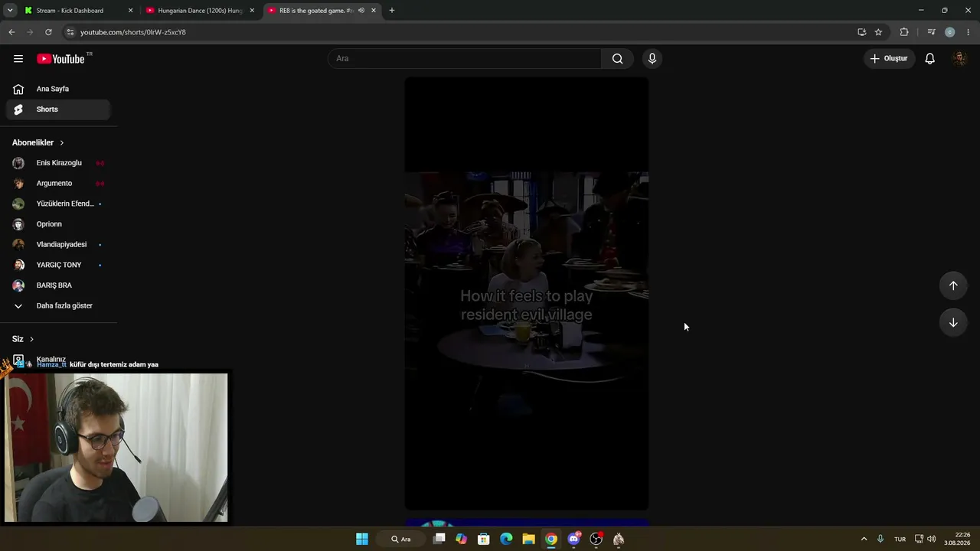Switch TUR keyboard language
The image size is (980, 551).
[900, 539]
